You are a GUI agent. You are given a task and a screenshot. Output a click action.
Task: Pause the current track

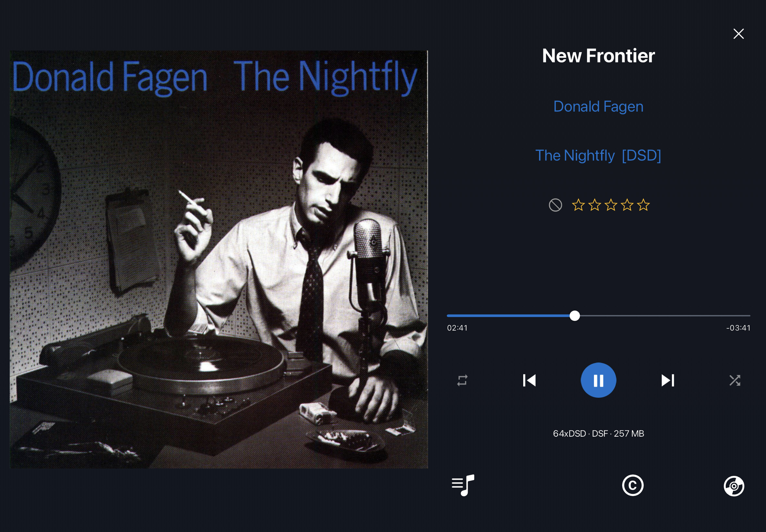coord(598,380)
